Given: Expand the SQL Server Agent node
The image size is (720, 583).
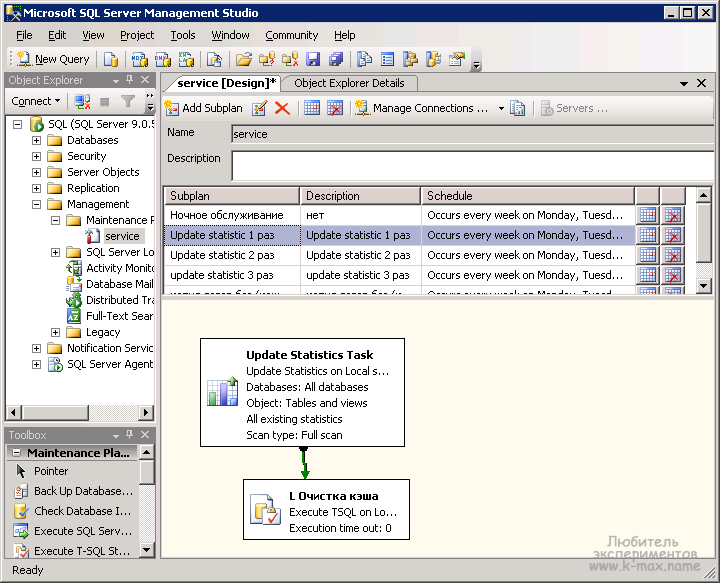Looking at the screenshot, I should [36, 364].
